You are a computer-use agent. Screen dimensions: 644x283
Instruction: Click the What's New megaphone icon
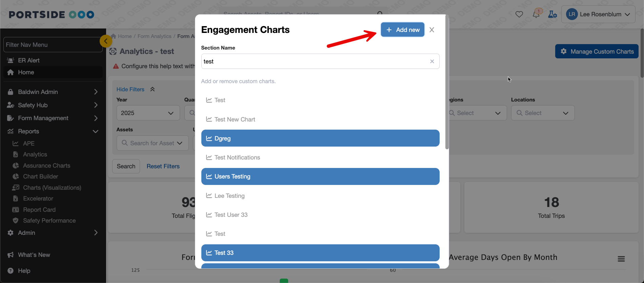click(x=11, y=255)
